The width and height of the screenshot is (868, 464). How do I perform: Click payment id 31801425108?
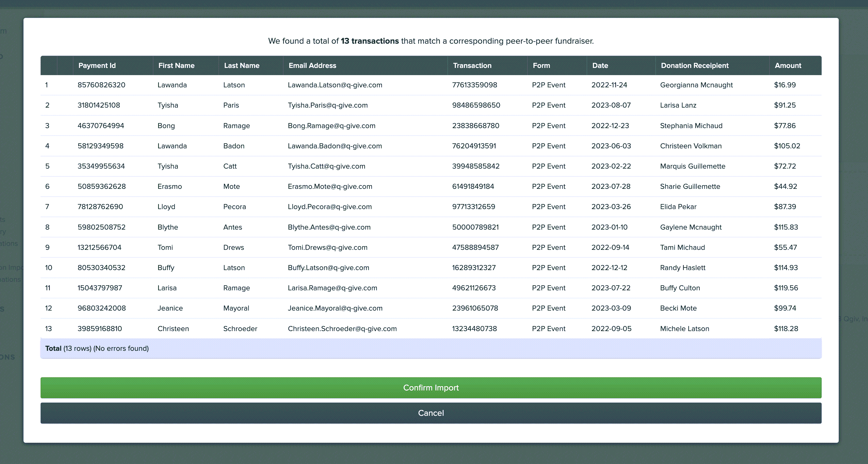click(99, 105)
